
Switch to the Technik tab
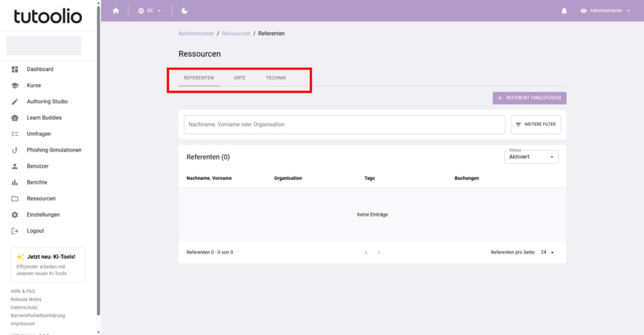(x=276, y=78)
